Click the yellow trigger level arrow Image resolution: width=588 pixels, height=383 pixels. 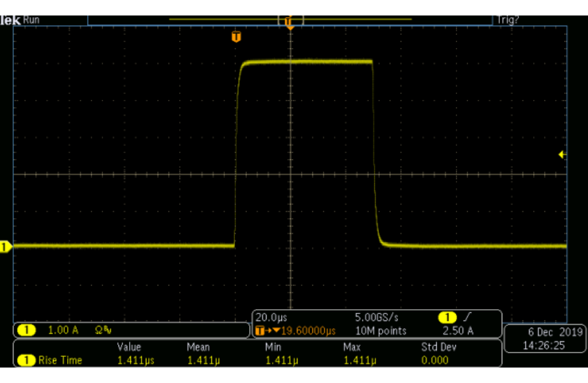(x=562, y=155)
